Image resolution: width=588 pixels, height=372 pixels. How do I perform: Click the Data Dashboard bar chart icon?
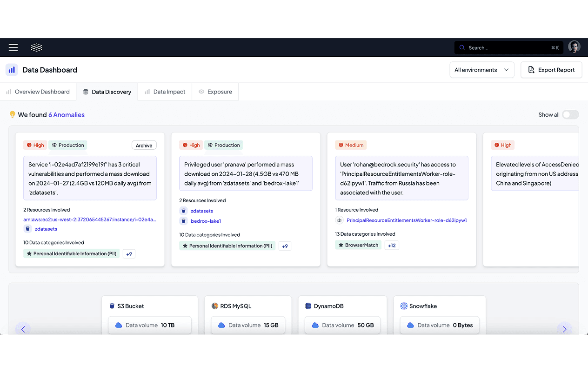tap(11, 69)
